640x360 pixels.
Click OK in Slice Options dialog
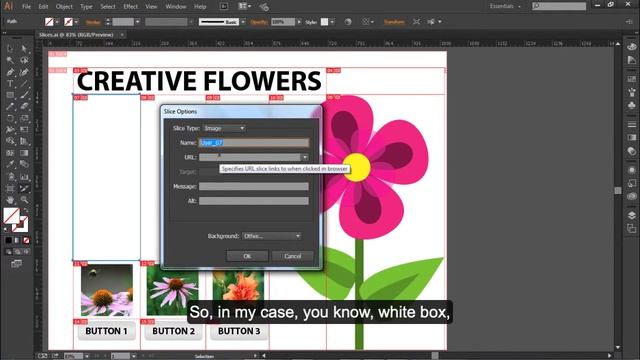pos(247,256)
